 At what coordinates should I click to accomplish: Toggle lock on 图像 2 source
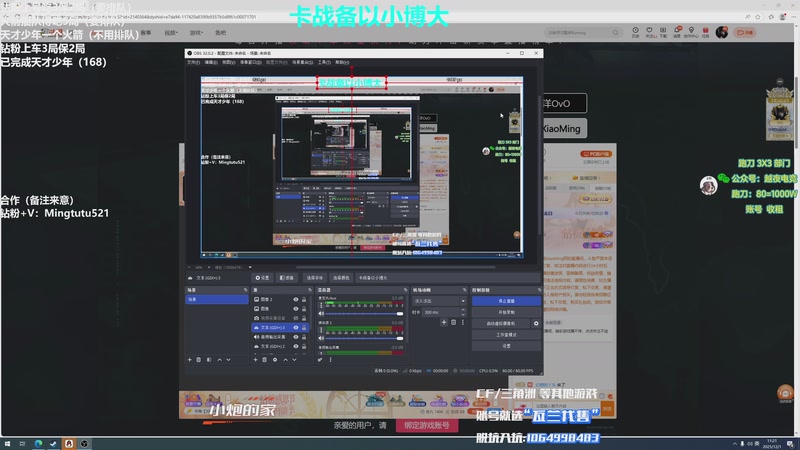304,299
